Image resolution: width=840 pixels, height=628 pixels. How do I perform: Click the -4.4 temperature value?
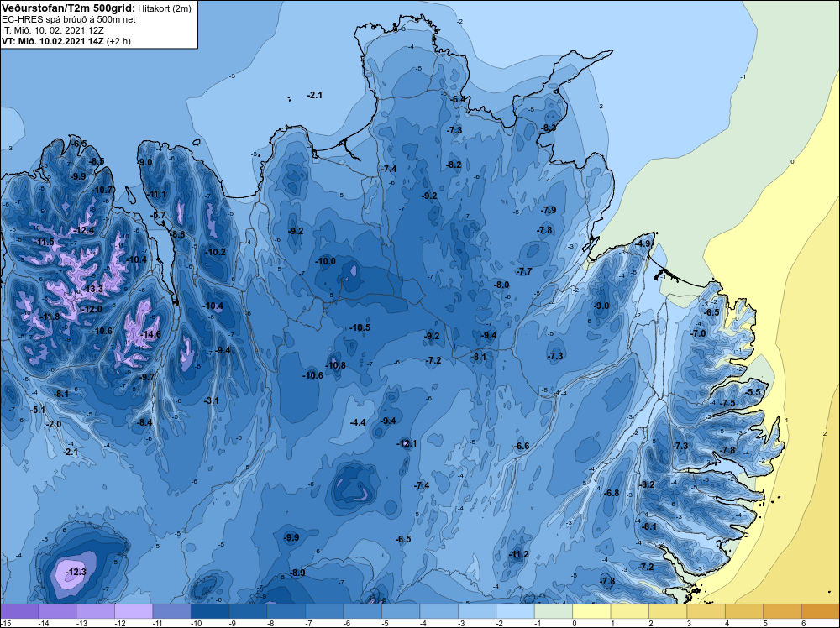point(357,423)
